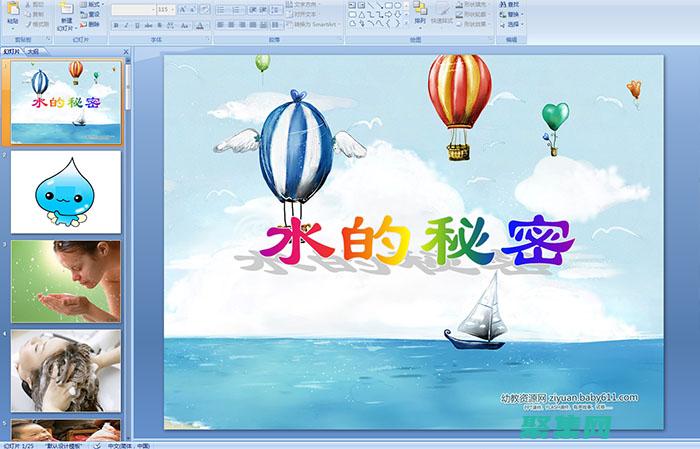
Task: Switch to the Slides (幻灯片) pane tab
Action: coord(12,49)
